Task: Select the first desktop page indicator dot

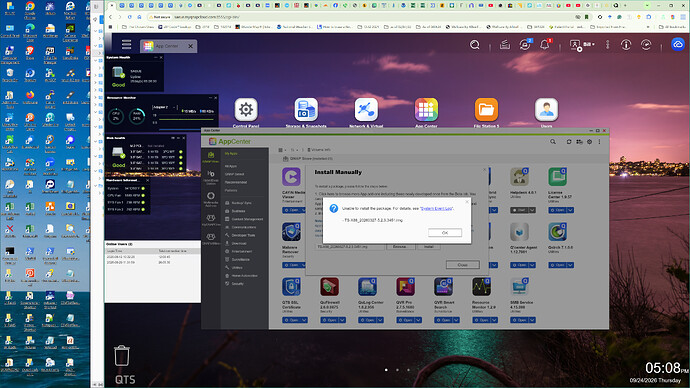Action: [386, 370]
